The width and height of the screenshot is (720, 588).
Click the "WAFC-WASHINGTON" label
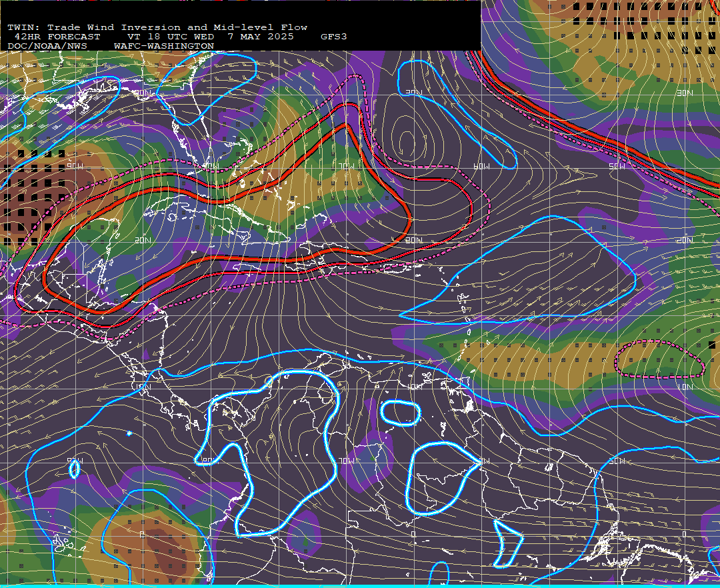point(164,47)
